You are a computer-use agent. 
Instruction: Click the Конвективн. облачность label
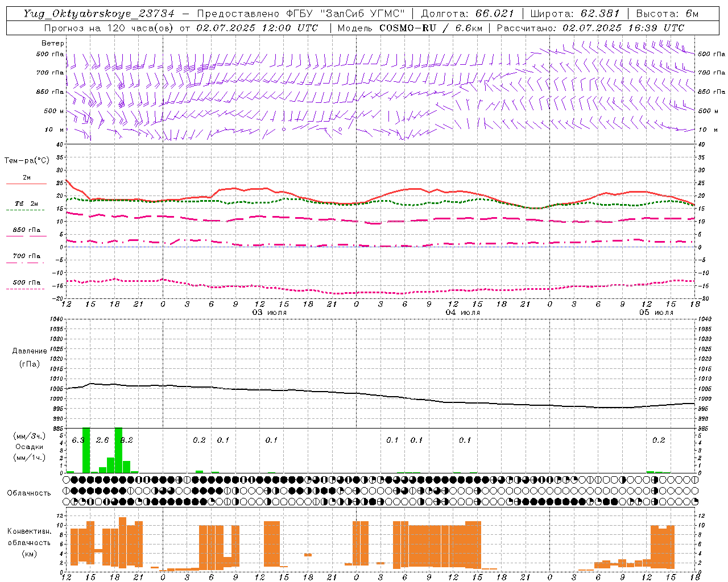point(29,537)
